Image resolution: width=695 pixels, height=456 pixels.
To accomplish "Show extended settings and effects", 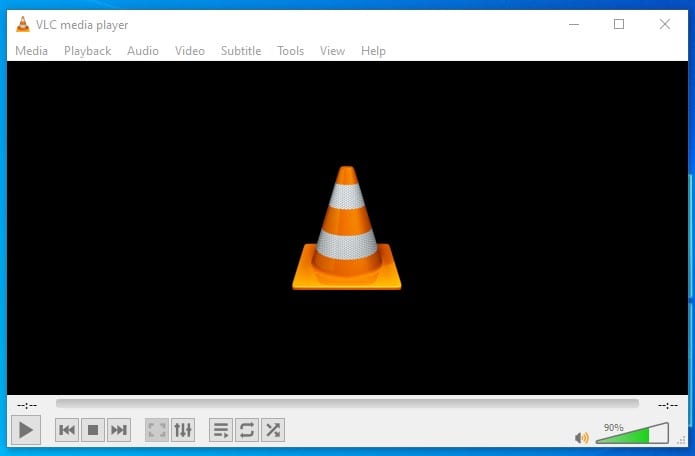I will [183, 430].
